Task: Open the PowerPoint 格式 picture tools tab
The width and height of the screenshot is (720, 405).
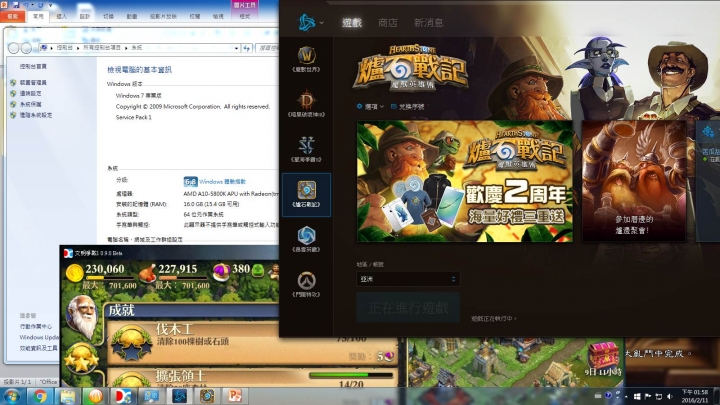Action: 245,16
